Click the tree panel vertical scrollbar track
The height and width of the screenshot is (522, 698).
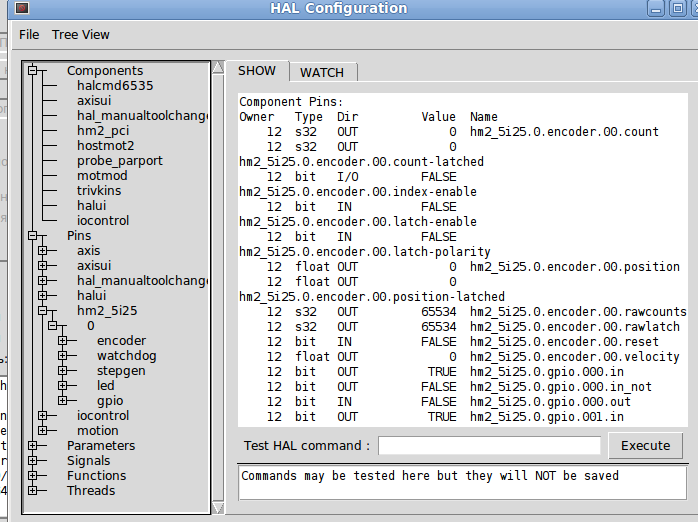tap(218, 287)
